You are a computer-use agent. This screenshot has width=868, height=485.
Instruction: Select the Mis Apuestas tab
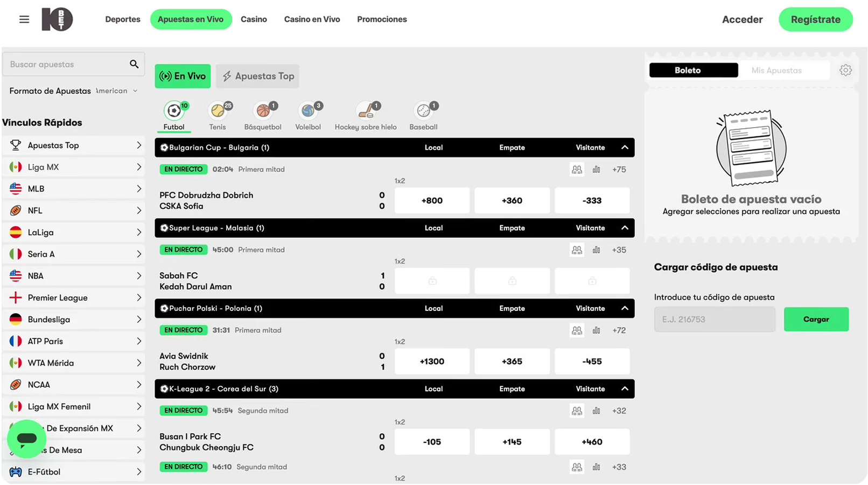pyautogui.click(x=776, y=70)
